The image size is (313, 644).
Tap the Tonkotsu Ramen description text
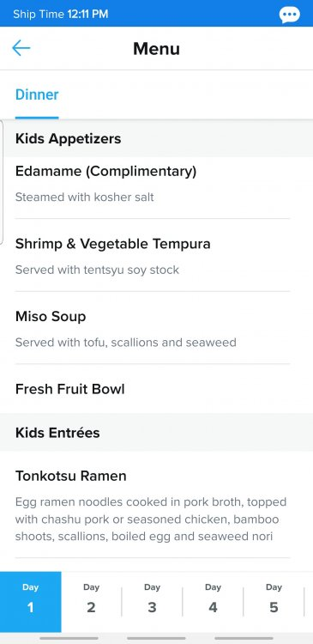(x=151, y=519)
